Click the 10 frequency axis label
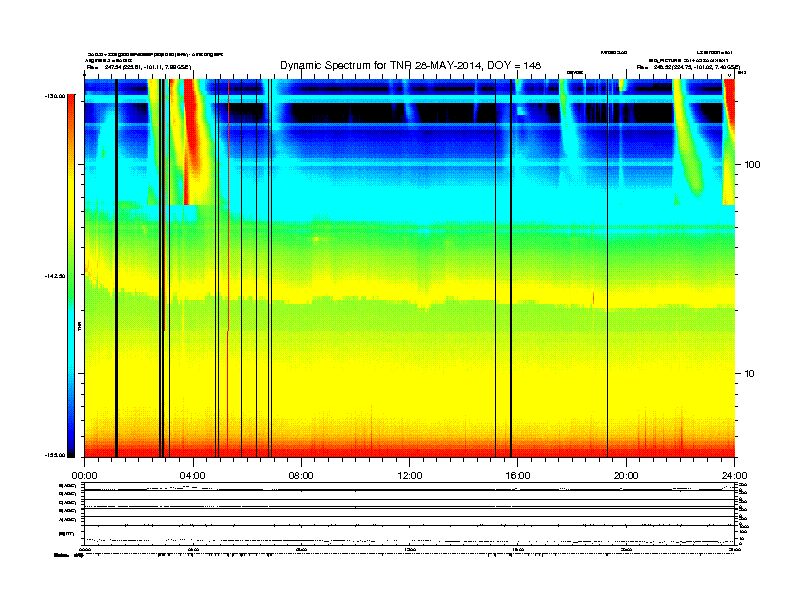This screenshot has width=792, height=612. (x=749, y=374)
